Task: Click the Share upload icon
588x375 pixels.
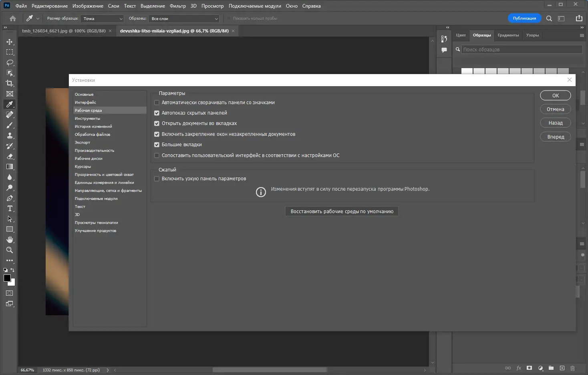Action: 579,18
